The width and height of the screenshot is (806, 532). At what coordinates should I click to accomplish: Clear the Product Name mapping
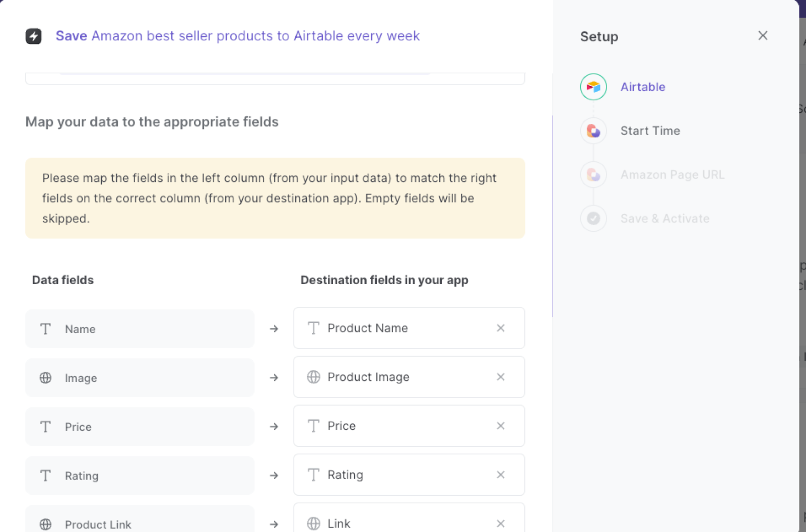click(x=501, y=328)
